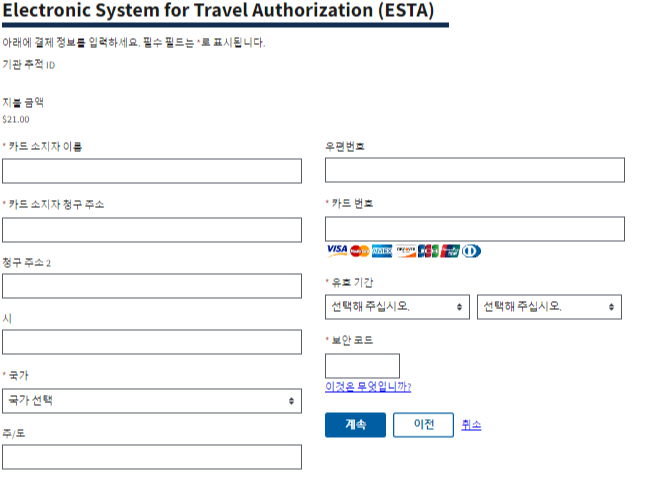Focus the 카드 소지자 이름 input field
The width and height of the screenshot is (645, 483).
point(152,171)
